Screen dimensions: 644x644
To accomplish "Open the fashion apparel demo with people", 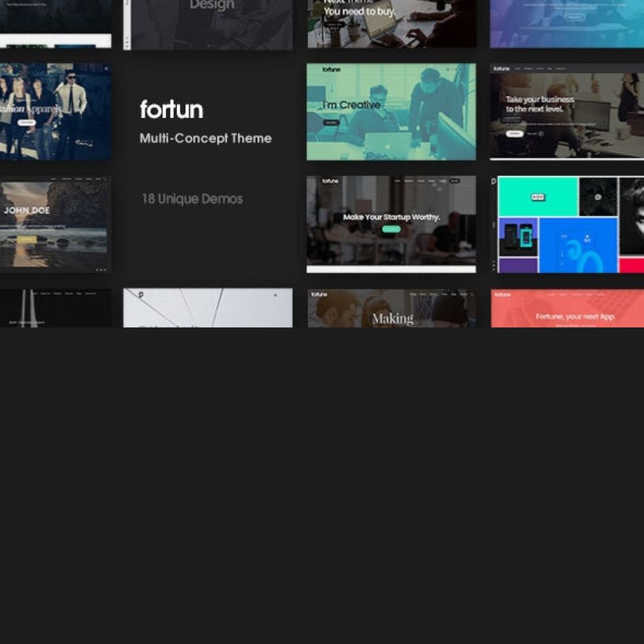I will coord(55,112).
